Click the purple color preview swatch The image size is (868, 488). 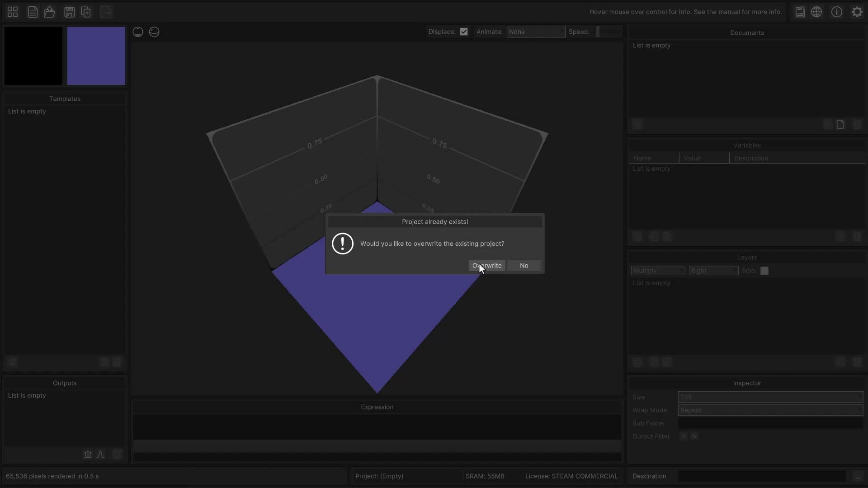[96, 56]
